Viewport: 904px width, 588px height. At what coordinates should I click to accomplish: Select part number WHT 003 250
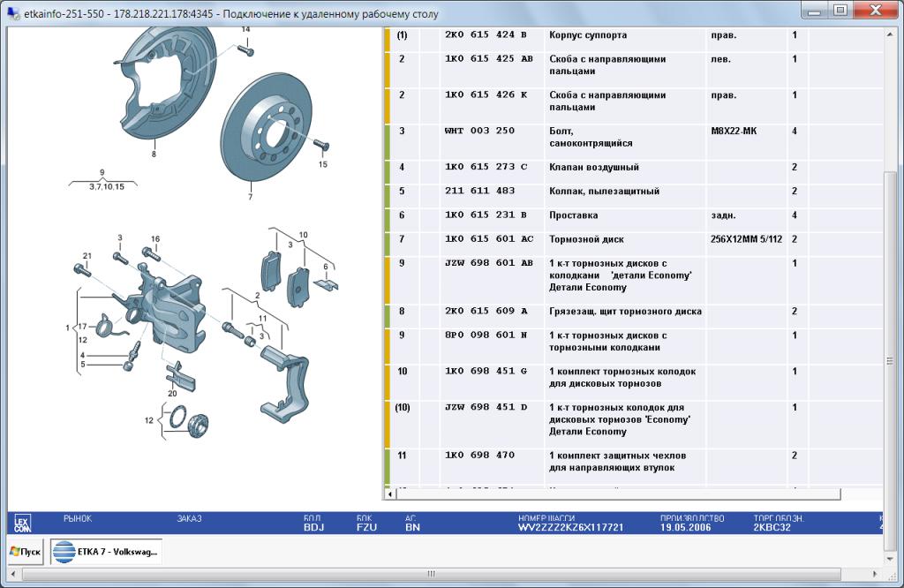(x=479, y=131)
